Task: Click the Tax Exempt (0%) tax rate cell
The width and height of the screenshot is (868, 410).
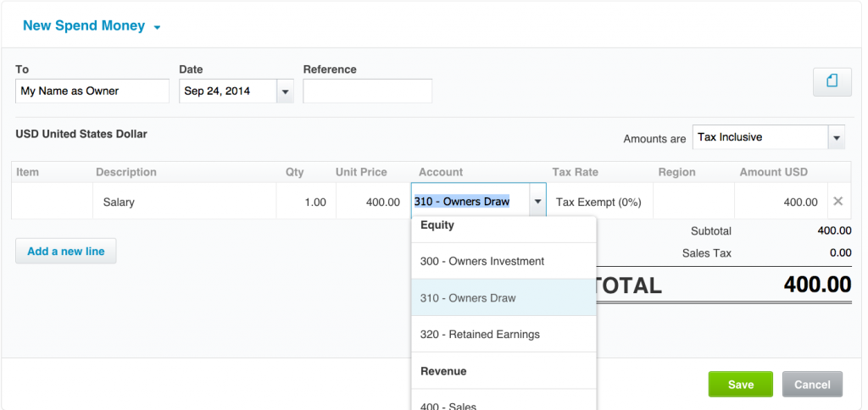Action: [600, 202]
